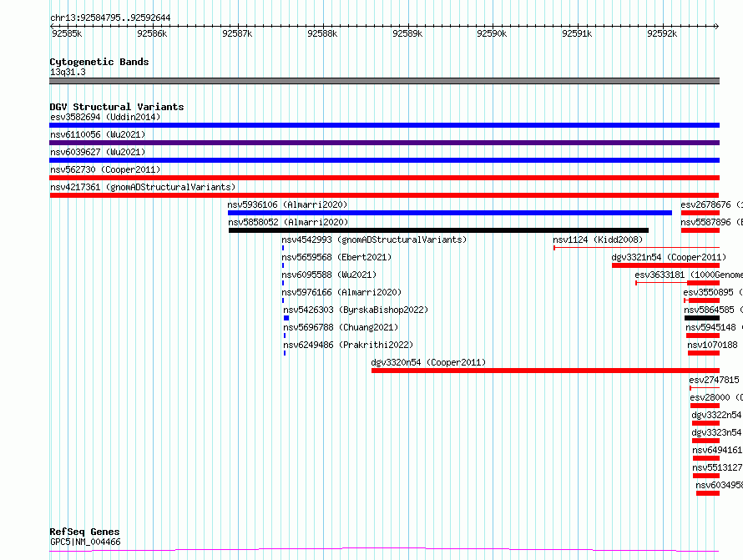
Task: Click the black bar under nsv5858052
Action: [438, 230]
